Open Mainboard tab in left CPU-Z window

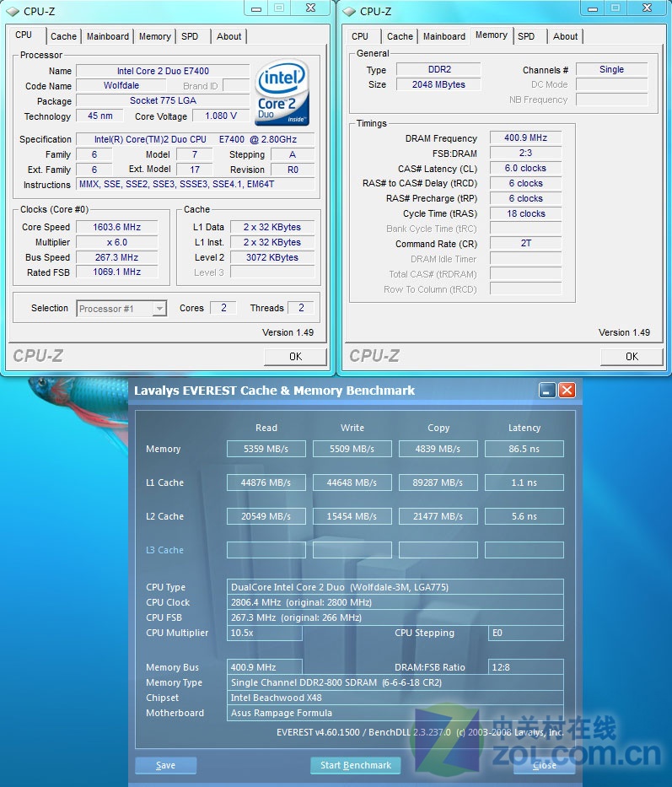(x=107, y=36)
